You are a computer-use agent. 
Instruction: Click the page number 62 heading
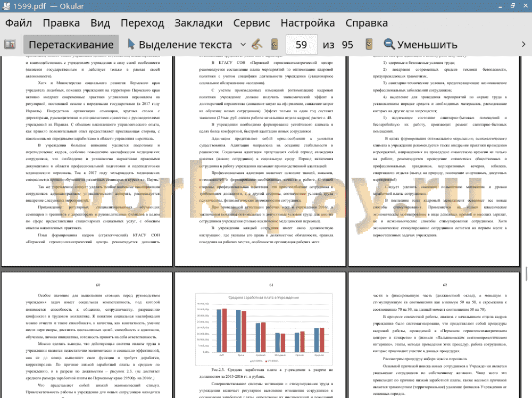point(445,285)
